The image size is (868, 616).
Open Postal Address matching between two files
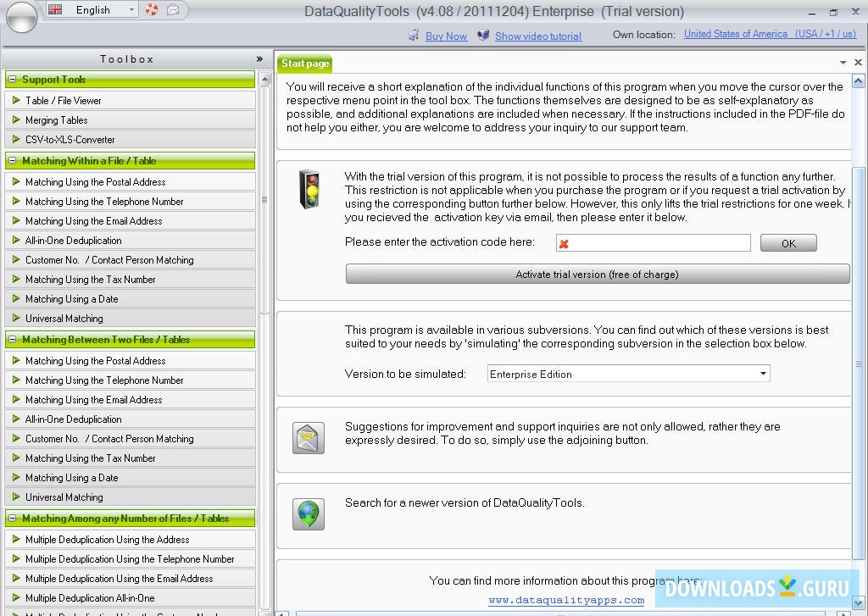[130, 360]
